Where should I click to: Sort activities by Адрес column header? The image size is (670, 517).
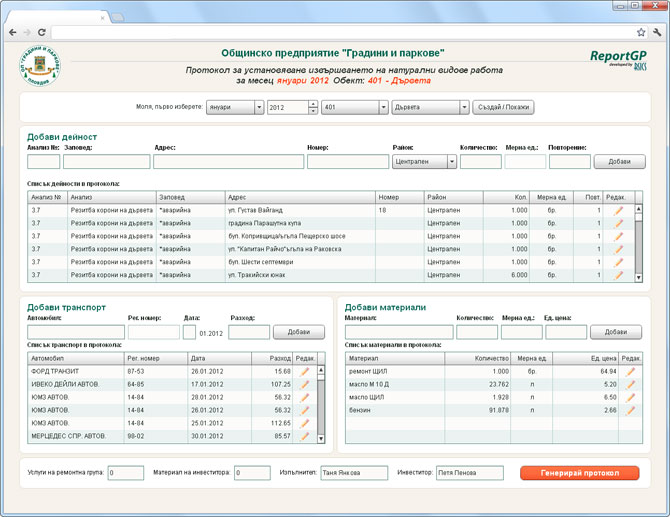pyautogui.click(x=300, y=197)
